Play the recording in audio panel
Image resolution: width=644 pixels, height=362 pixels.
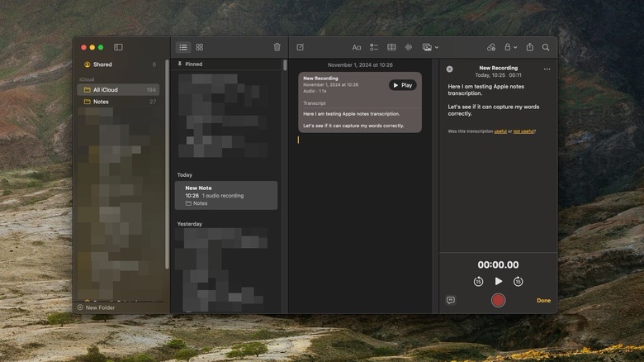(498, 281)
